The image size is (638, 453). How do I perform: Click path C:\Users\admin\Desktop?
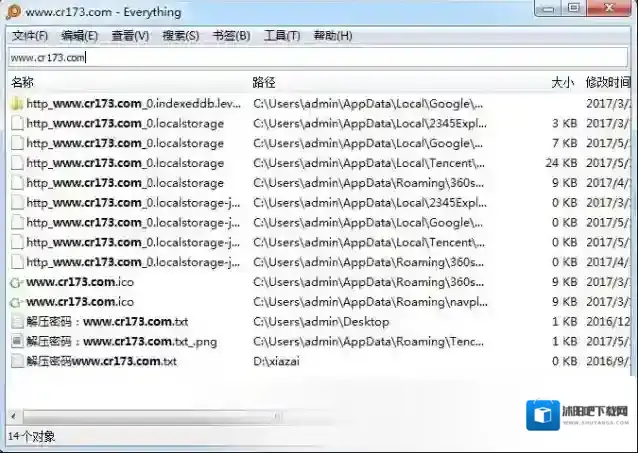[x=321, y=322]
